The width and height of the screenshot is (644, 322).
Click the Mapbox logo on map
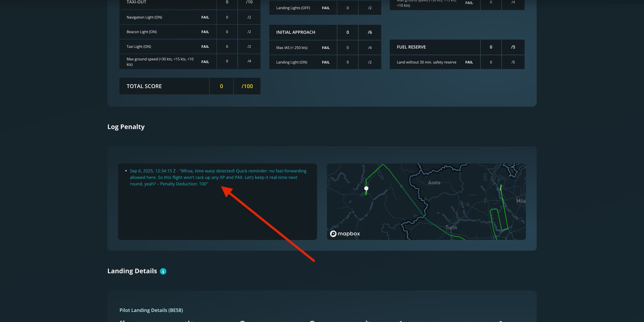(x=345, y=234)
